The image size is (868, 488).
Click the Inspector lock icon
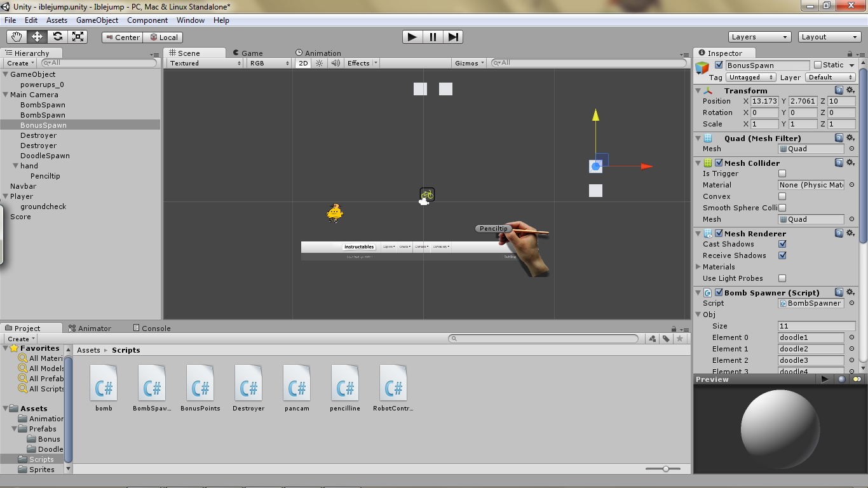(850, 54)
